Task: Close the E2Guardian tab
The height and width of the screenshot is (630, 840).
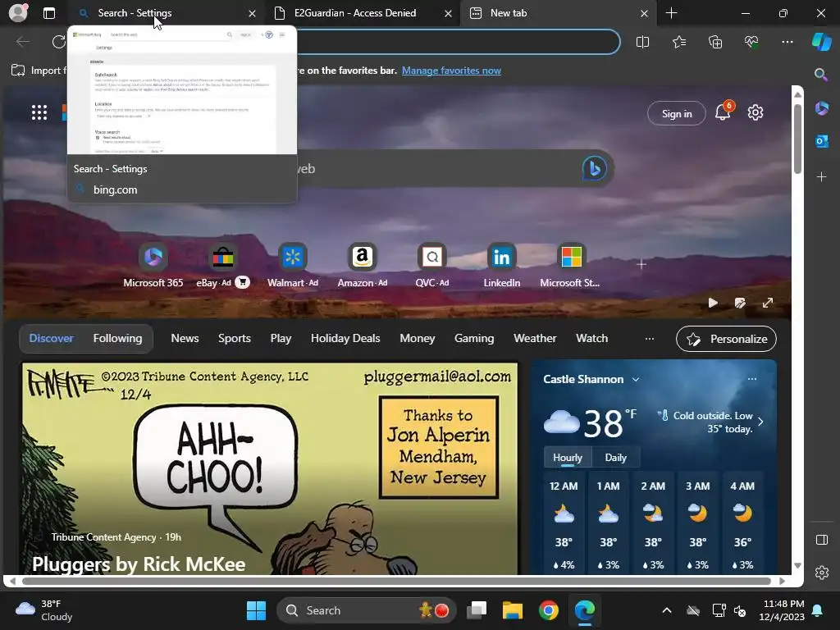Action: (448, 13)
